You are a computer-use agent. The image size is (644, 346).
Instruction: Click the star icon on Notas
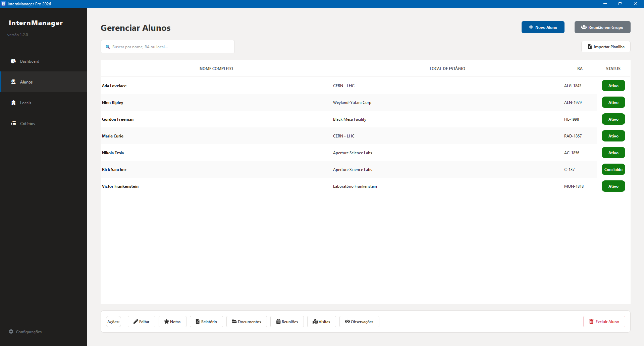[166, 322]
